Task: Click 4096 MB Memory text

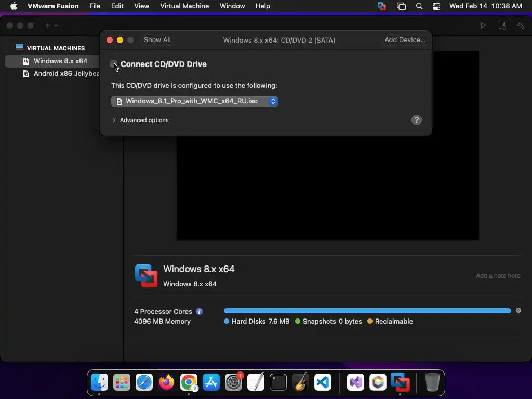Action: 162,321
